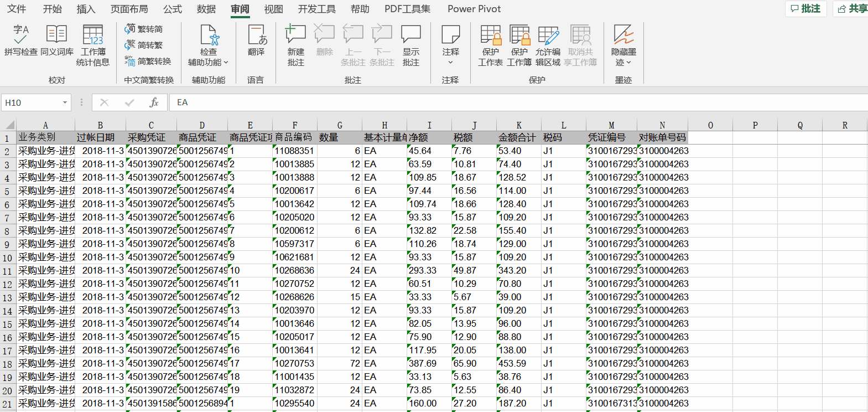Add a New Comment (新建批注)
The height and width of the screenshot is (412, 868).
[x=295, y=45]
